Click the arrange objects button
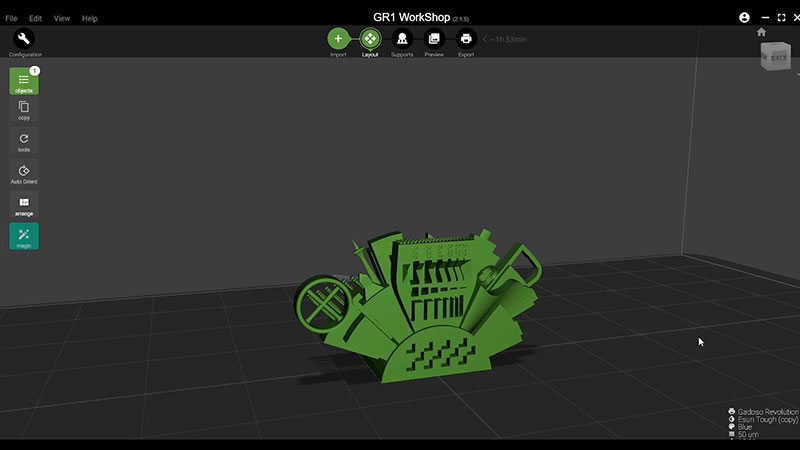Screen dimensions: 800x450 [24, 204]
